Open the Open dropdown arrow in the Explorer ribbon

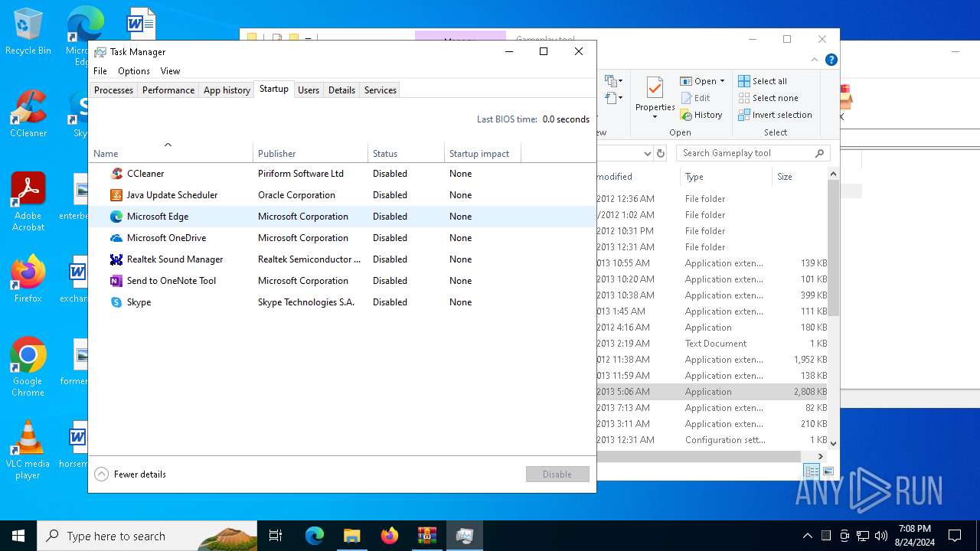point(722,81)
